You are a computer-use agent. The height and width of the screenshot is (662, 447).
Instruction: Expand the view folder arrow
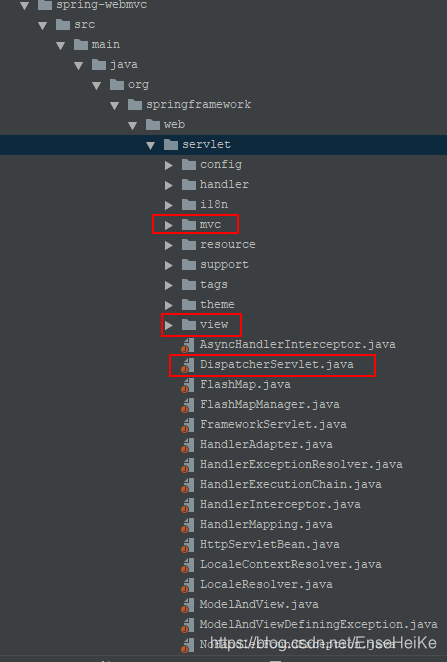(x=169, y=325)
